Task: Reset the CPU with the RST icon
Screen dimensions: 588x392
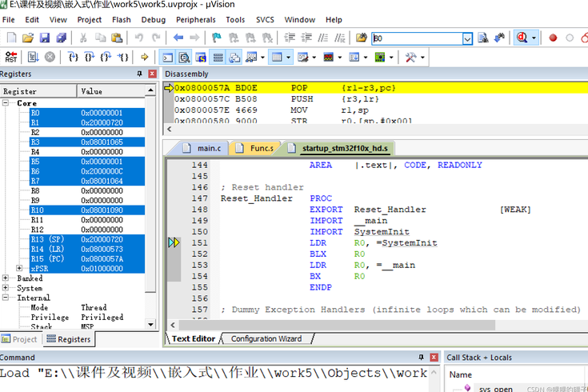Action: (x=11, y=58)
